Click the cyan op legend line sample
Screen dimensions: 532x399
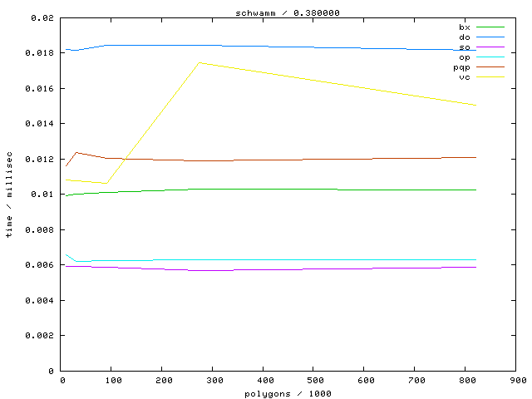(490, 57)
